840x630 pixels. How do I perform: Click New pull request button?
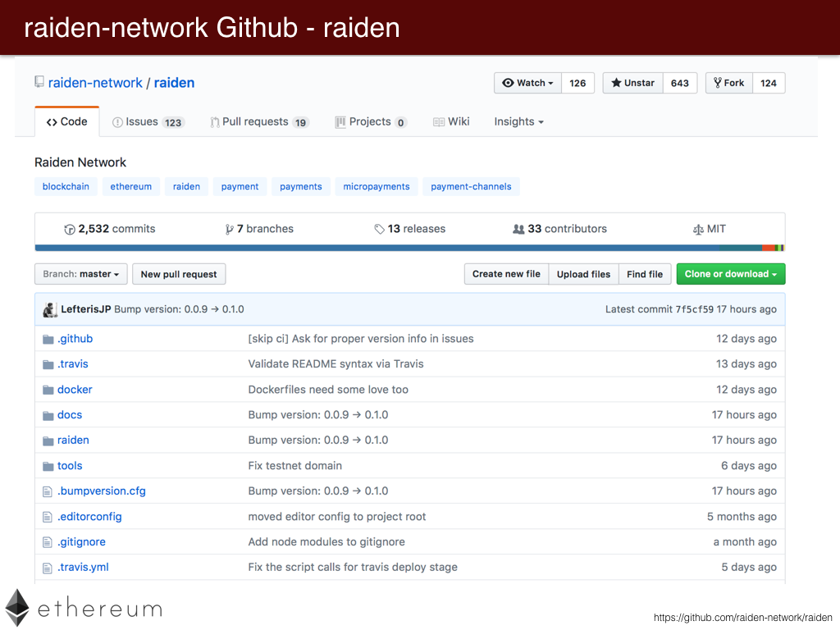[x=179, y=274]
